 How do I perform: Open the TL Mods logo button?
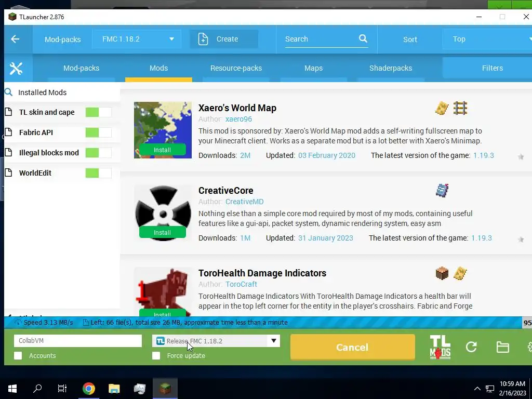440,347
